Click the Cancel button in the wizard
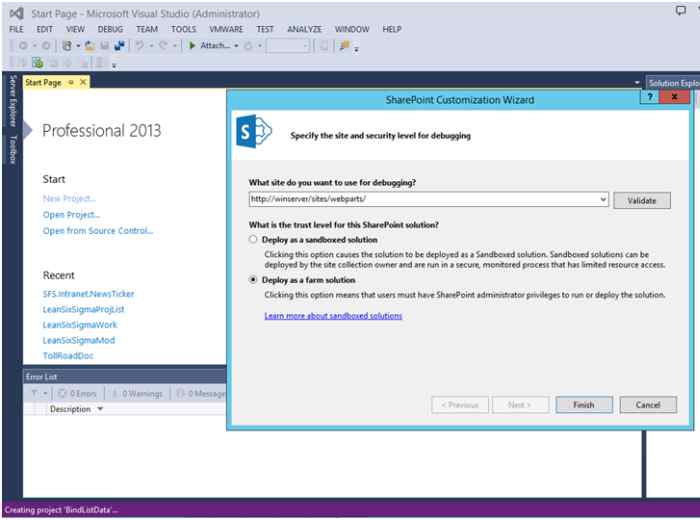Viewport: 700px width, 520px height. 648,405
